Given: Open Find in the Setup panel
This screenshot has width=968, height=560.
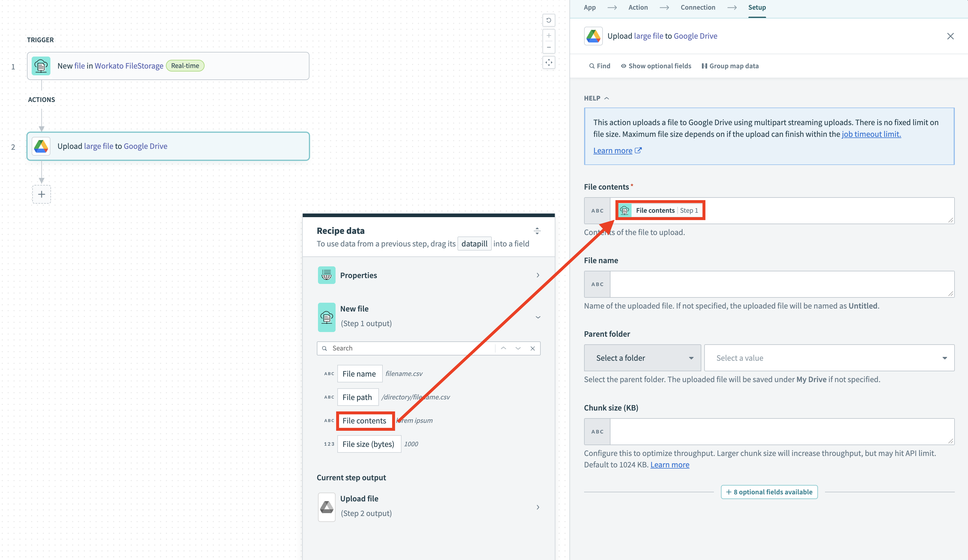Looking at the screenshot, I should point(599,66).
